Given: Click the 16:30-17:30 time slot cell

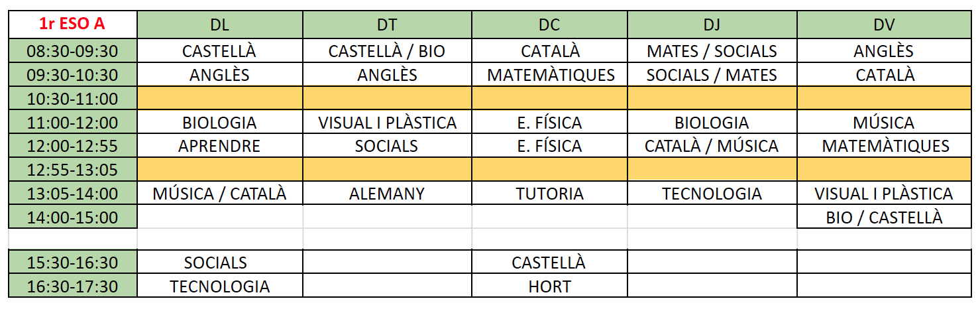Looking at the screenshot, I should pos(72,286).
